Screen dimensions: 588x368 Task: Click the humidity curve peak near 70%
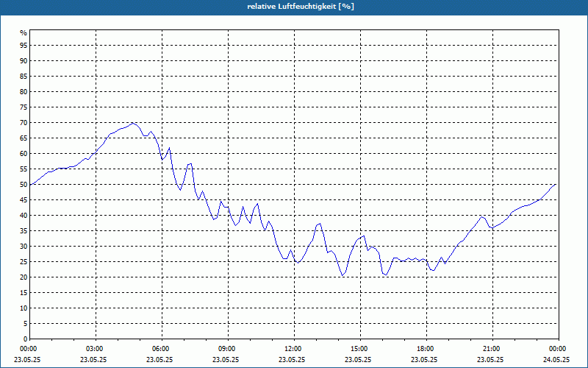point(132,123)
